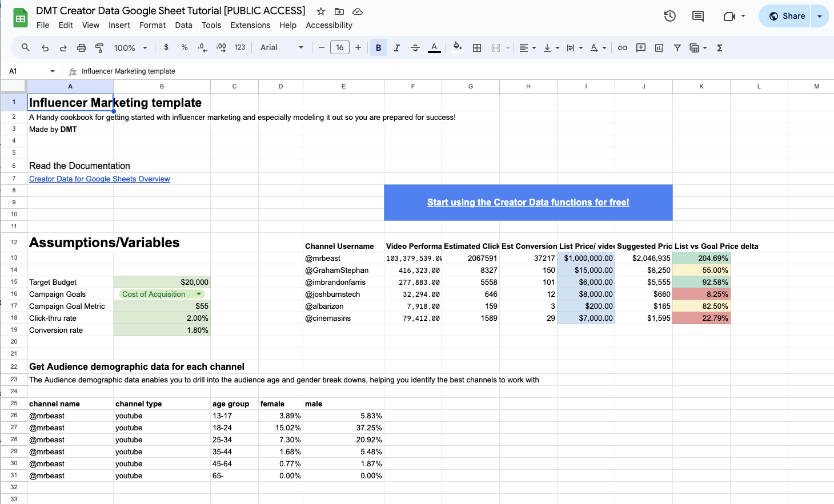Image resolution: width=834 pixels, height=504 pixels.
Task: Open the Arial font dropdown
Action: (x=282, y=47)
